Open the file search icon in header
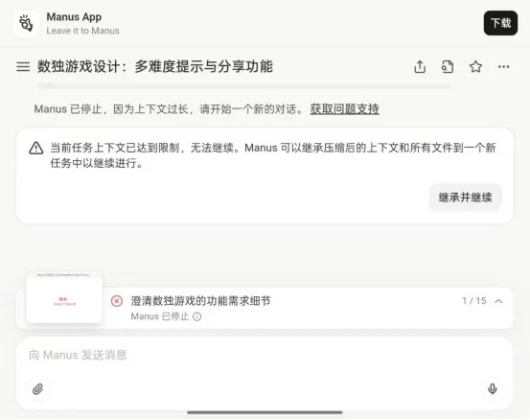The width and height of the screenshot is (530, 420). point(448,66)
